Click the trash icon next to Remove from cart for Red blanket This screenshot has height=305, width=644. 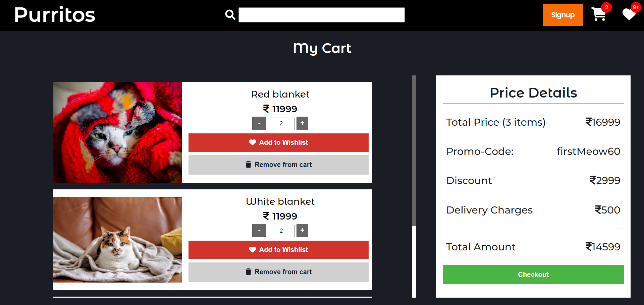coord(248,165)
